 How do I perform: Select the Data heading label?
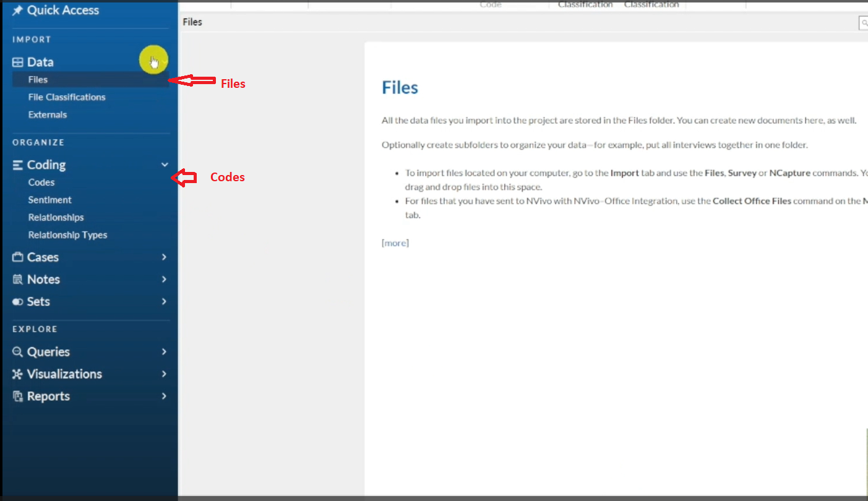tap(40, 62)
